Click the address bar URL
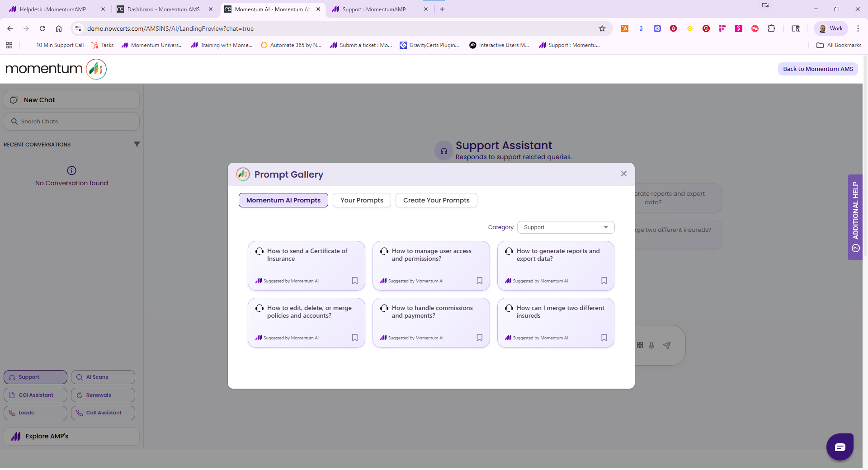 click(170, 28)
